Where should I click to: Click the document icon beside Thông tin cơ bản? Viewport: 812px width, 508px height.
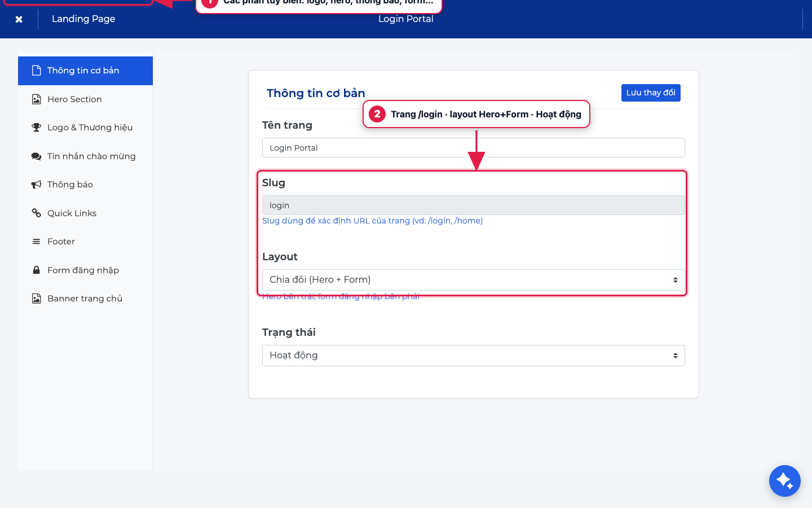click(x=37, y=71)
